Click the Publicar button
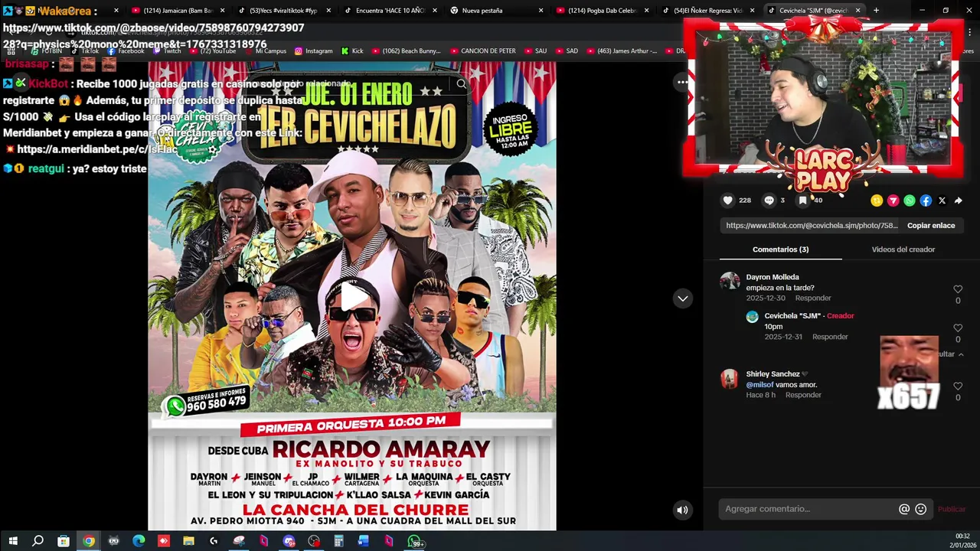Image resolution: width=980 pixels, height=551 pixels. 952,509
